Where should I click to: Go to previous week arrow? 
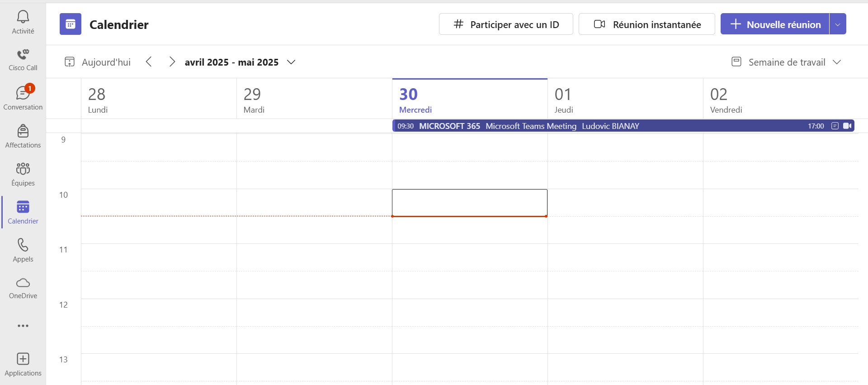[149, 62]
